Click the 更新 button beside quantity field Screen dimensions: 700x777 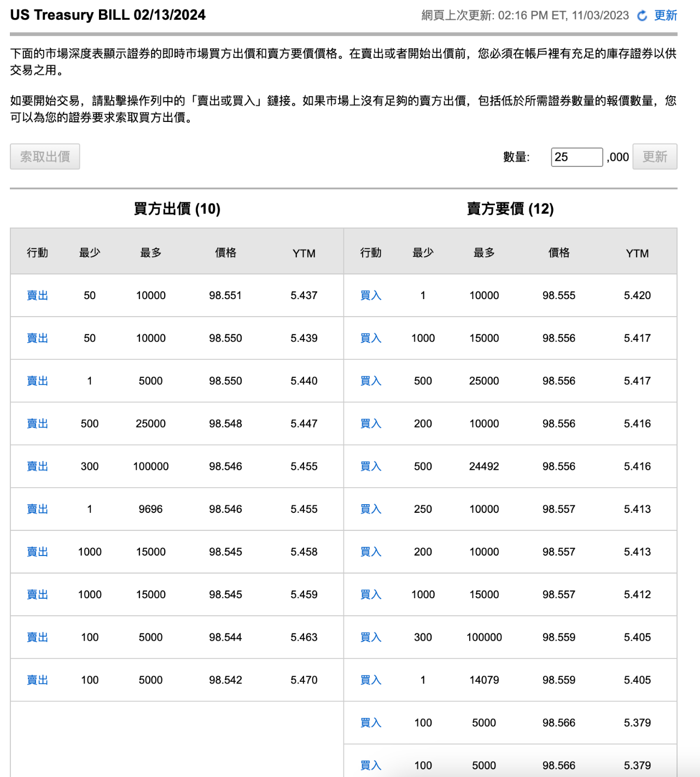[x=655, y=157]
